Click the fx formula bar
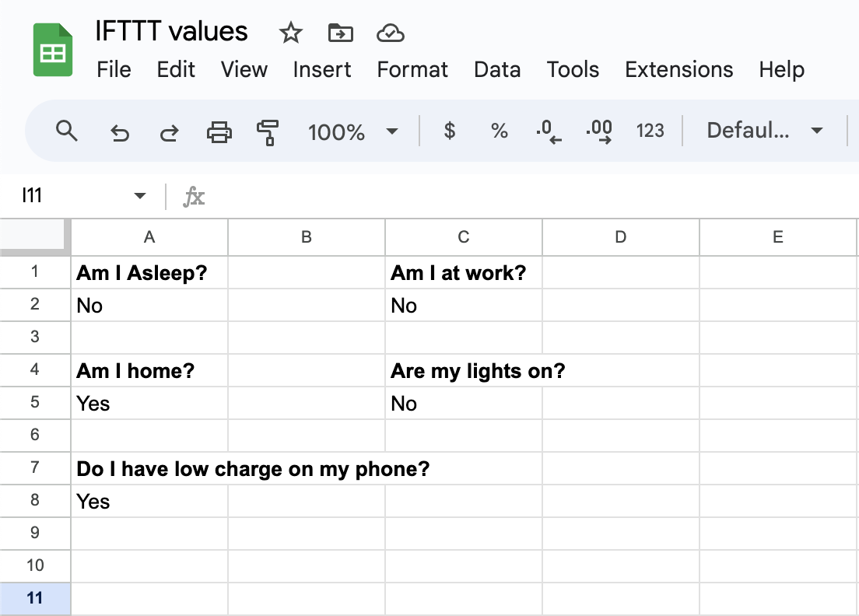 coord(194,195)
